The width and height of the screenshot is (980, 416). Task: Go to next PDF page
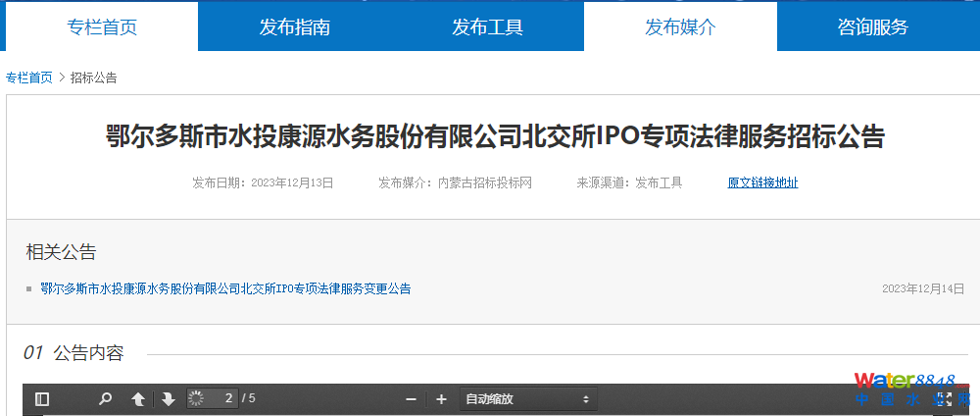point(168,399)
